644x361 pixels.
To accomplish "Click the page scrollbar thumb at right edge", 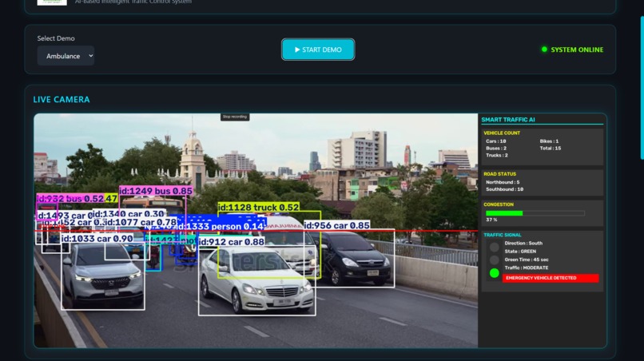I will click(642, 88).
